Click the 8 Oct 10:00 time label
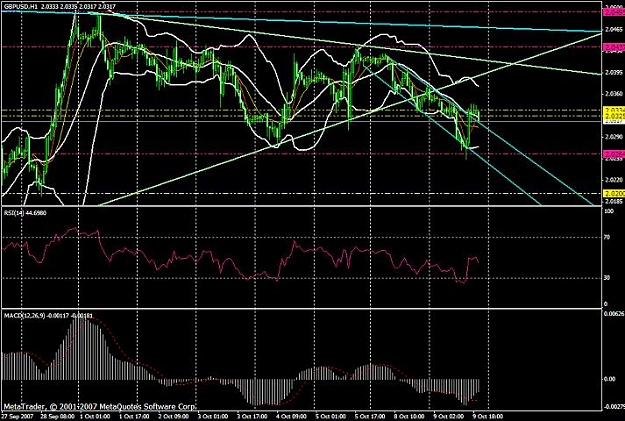 [x=408, y=416]
